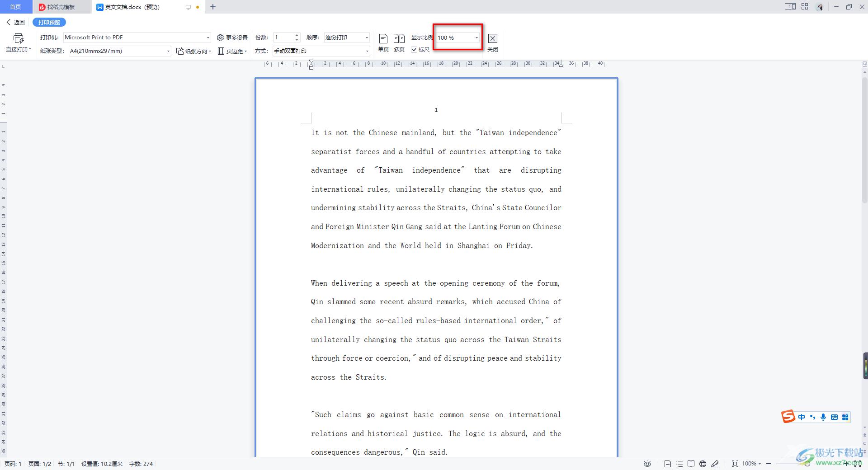Screen dimensions: 868x470
Task: Click the 份数 copies input field
Action: click(283, 38)
